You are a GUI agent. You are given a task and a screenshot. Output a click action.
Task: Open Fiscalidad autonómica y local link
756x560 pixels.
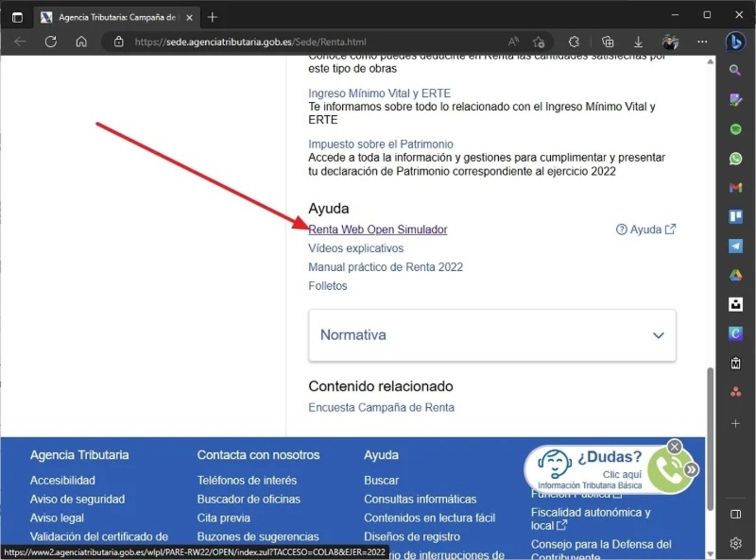pos(591,519)
